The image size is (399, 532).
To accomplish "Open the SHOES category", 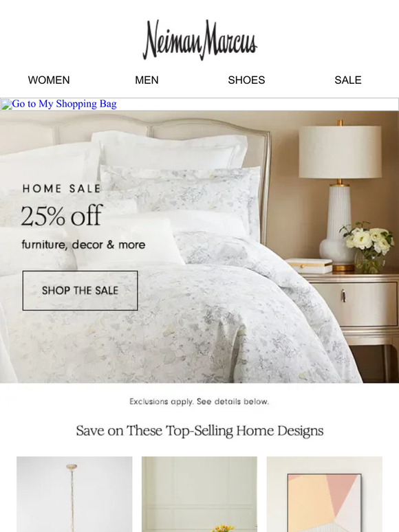I will 246,80.
